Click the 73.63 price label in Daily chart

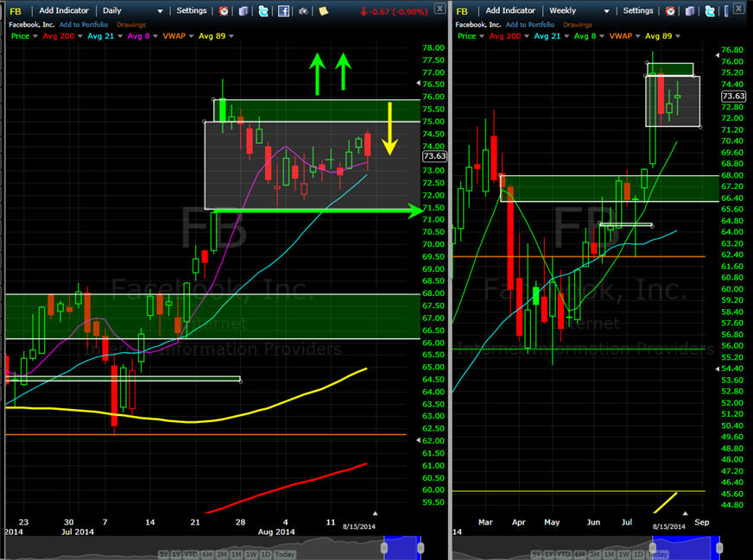pos(434,156)
